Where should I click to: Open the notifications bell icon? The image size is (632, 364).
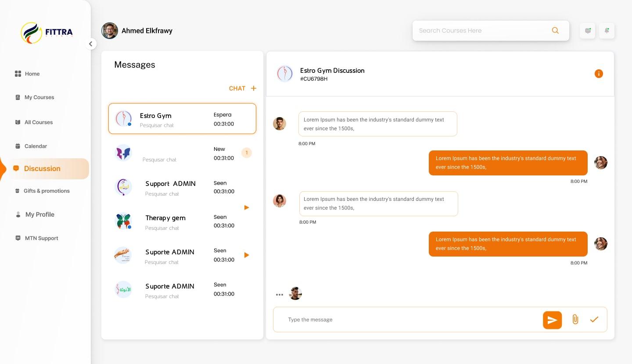tap(607, 31)
